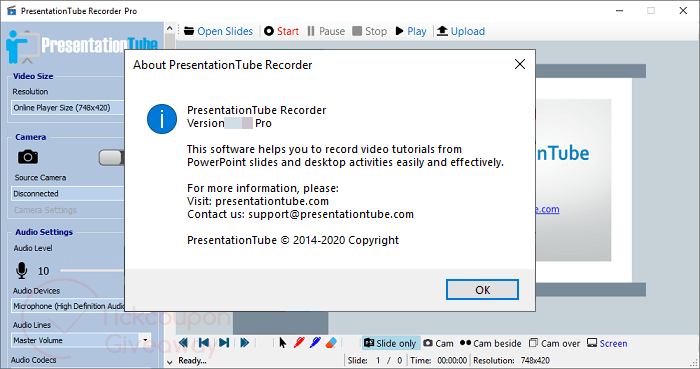
Task: Click the app icon in the title bar
Action: click(x=12, y=11)
